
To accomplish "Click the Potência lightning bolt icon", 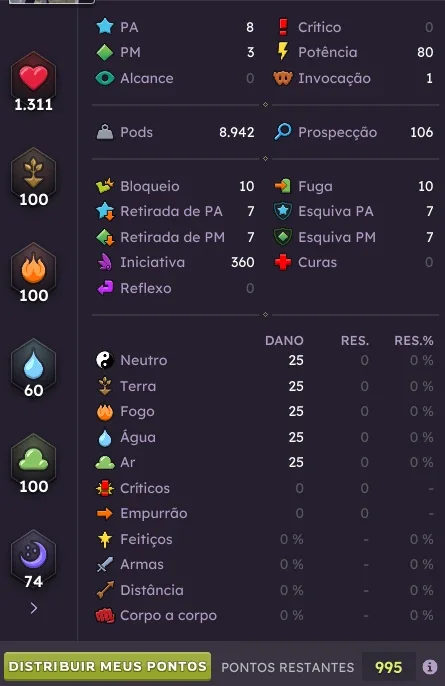I will click(283, 52).
